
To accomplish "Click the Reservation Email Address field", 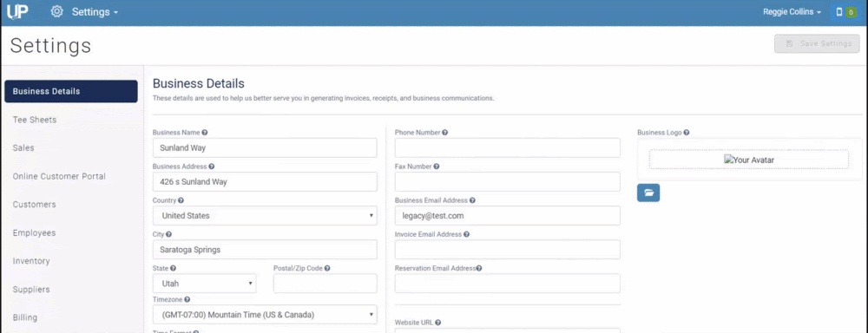I will pos(508,284).
